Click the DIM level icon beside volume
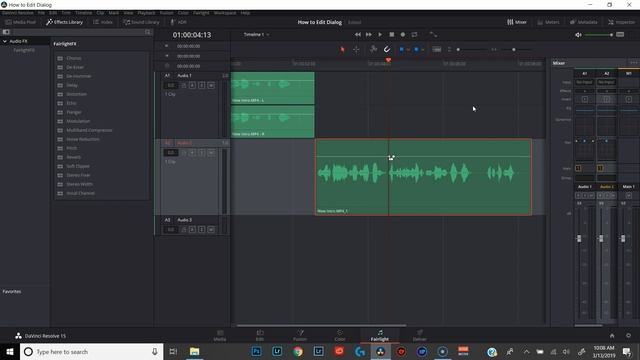 point(620,35)
